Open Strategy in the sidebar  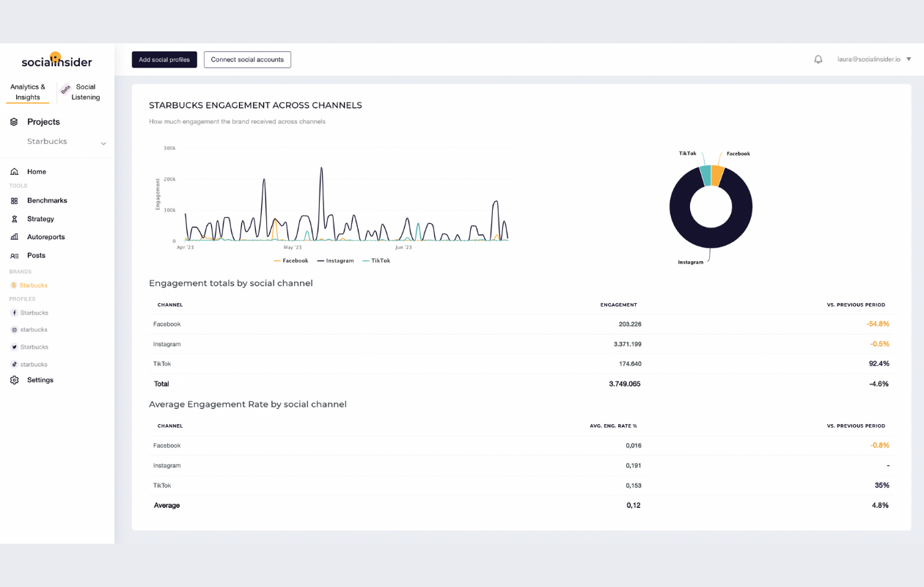click(x=40, y=219)
